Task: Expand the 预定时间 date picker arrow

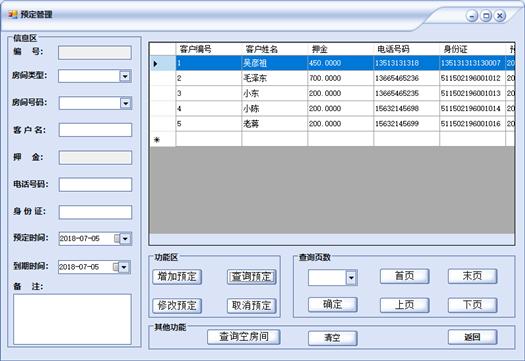Action: click(x=125, y=239)
